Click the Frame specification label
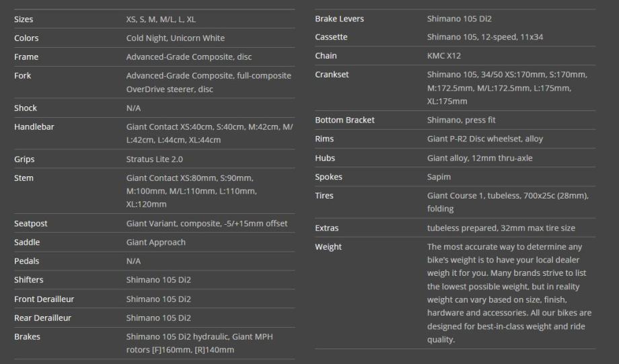This screenshot has height=364, width=619. tap(26, 57)
